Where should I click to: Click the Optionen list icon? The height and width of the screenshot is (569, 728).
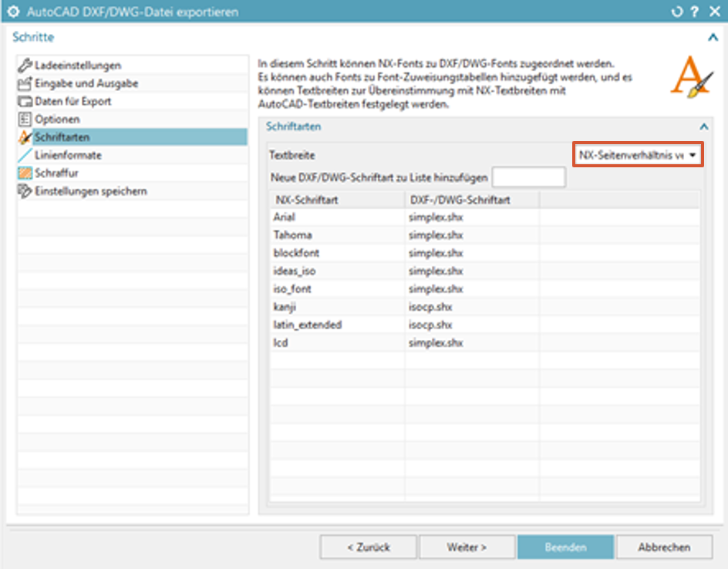click(25, 120)
